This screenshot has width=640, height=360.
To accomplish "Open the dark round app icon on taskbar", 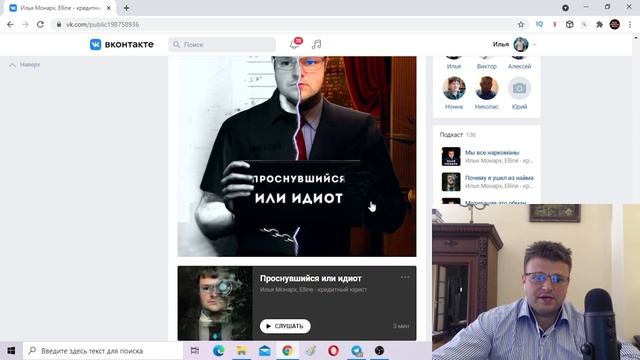I will coord(379,351).
